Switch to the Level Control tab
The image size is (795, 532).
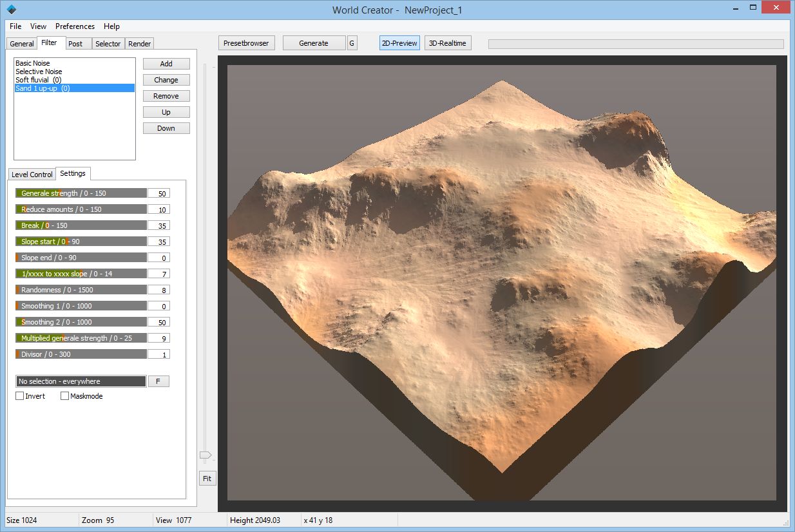(32, 174)
